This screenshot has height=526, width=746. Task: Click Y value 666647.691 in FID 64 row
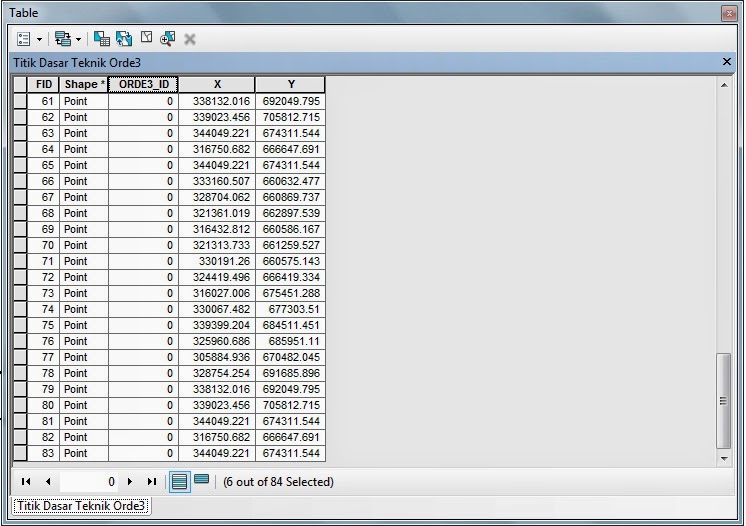291,149
